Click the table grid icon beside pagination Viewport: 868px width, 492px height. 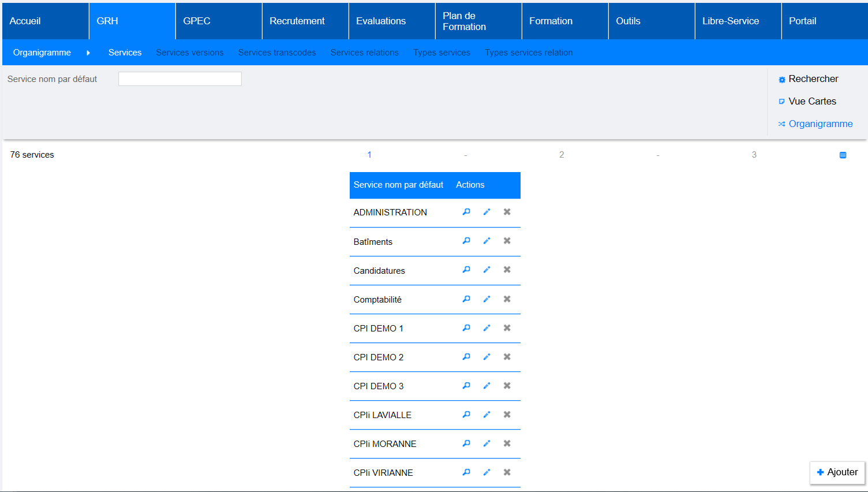tap(843, 155)
